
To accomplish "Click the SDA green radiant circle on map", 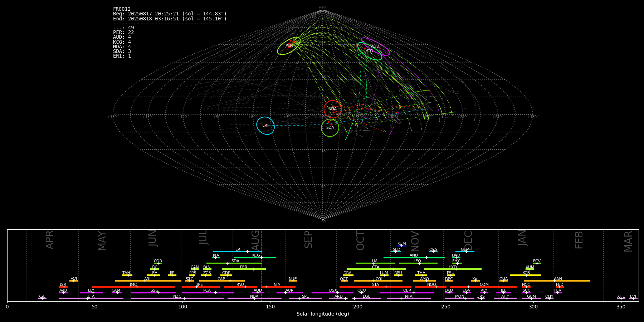I will (x=330, y=128).
